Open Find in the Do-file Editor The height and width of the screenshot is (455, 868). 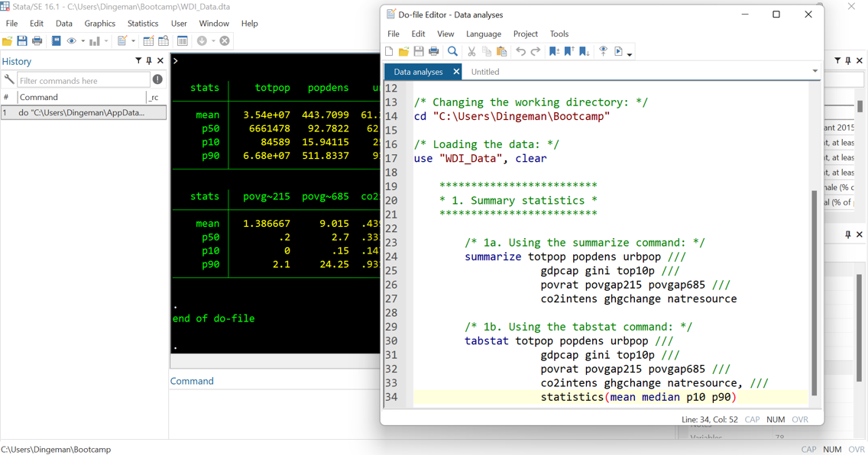pos(452,51)
